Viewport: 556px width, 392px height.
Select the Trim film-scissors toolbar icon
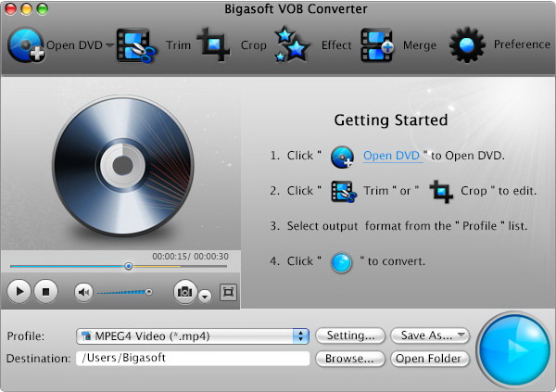[x=136, y=45]
